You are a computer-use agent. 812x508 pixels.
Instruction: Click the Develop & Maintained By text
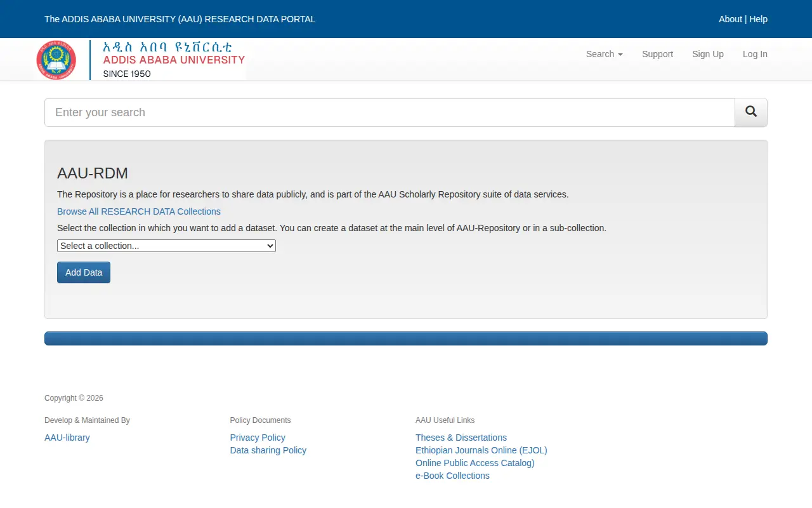coord(88,420)
